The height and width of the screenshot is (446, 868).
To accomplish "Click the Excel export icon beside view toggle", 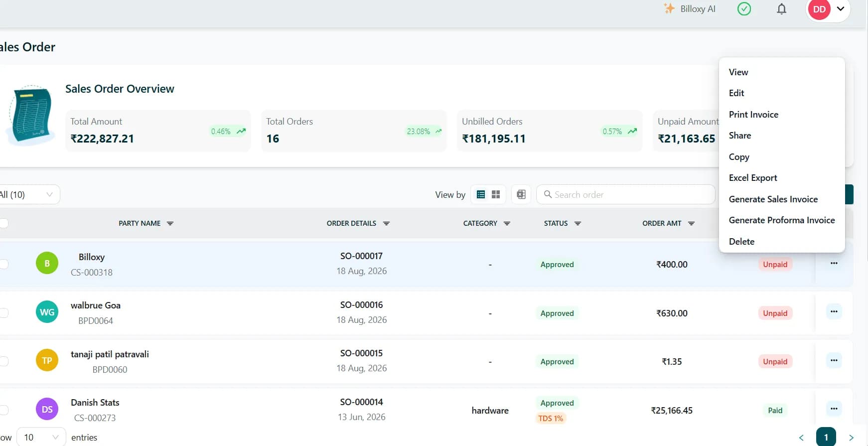I will click(x=521, y=194).
